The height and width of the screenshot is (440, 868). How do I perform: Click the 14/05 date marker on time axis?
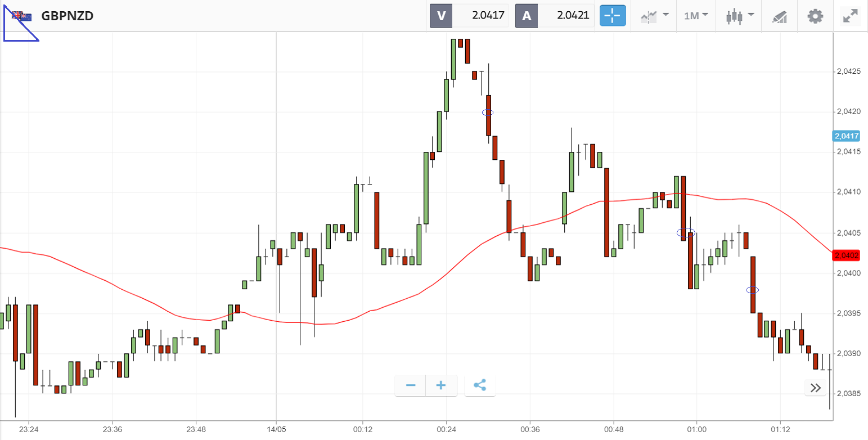pos(276,429)
